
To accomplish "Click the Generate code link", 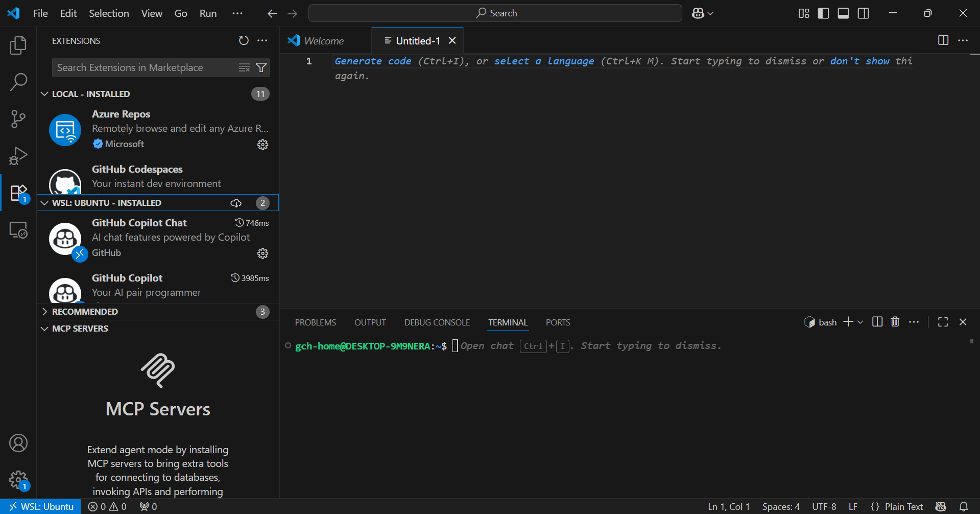I will click(373, 61).
